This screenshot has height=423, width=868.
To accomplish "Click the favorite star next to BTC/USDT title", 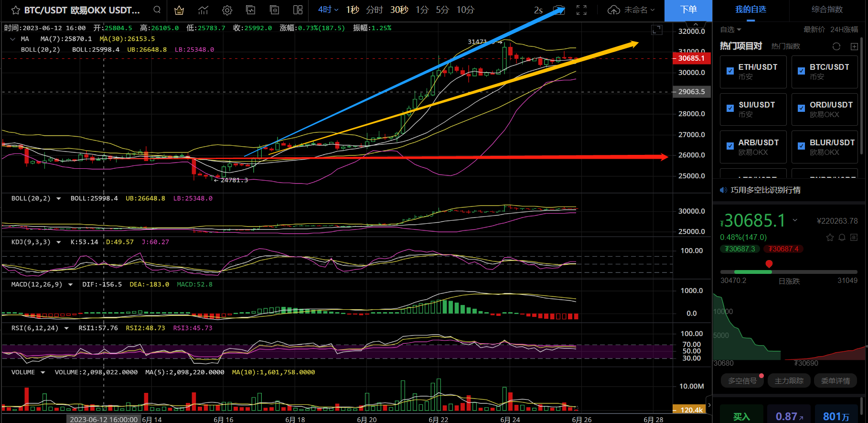I will 15,10.
